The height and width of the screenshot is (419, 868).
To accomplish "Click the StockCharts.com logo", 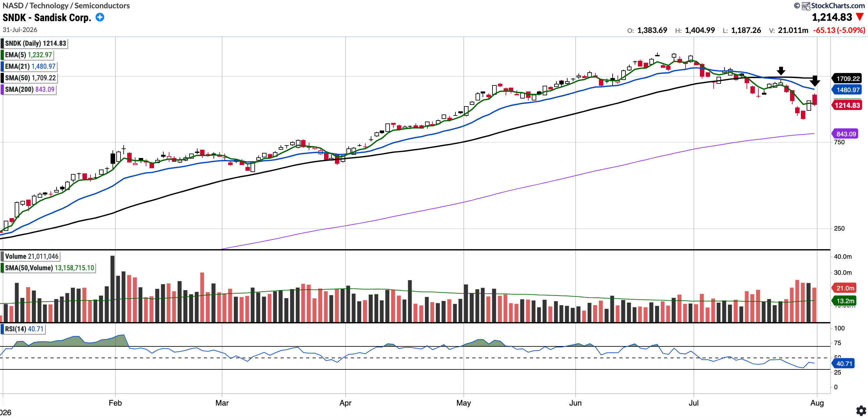I will tap(833, 6).
